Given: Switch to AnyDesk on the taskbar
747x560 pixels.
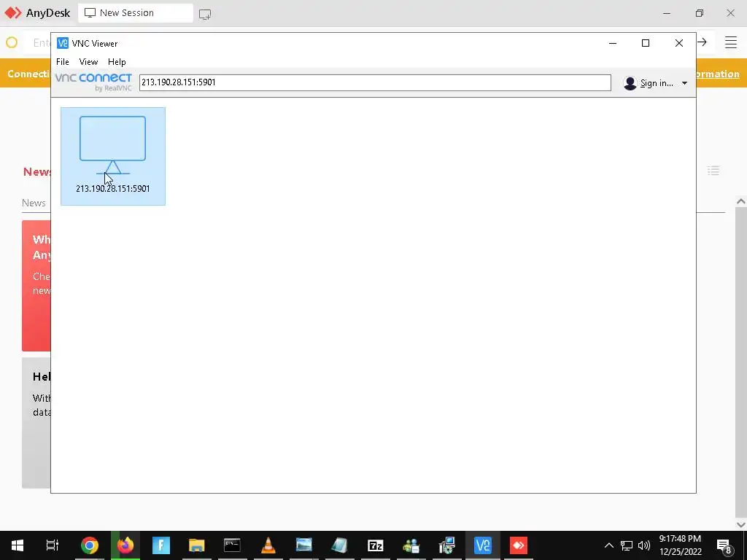Looking at the screenshot, I should [x=519, y=545].
